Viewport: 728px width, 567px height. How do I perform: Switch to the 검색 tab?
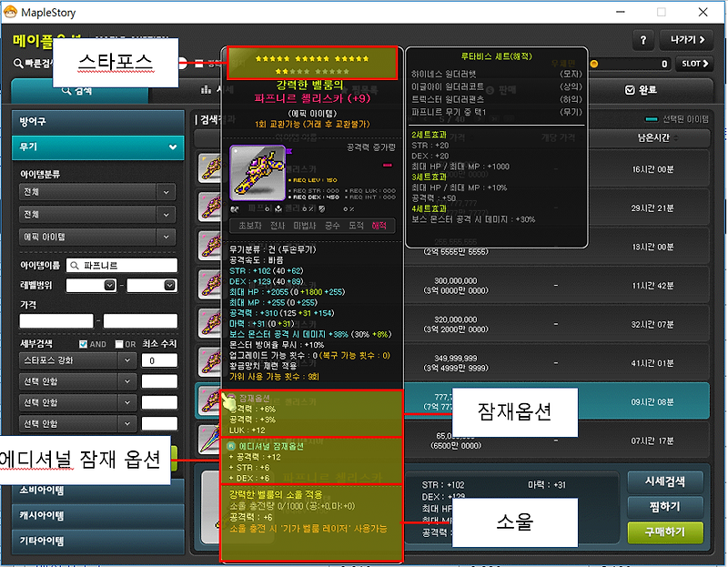click(x=79, y=90)
